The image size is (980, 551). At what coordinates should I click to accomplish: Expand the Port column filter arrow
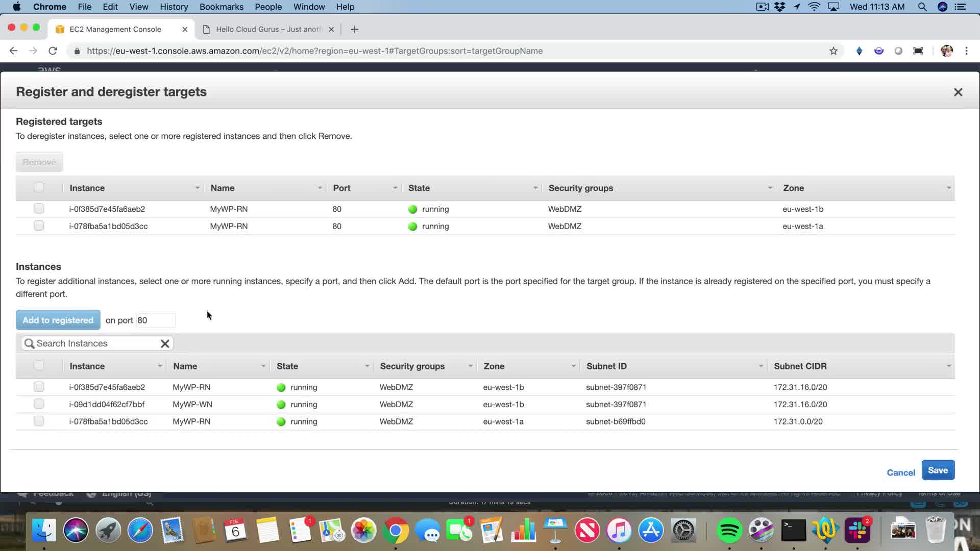coord(395,188)
